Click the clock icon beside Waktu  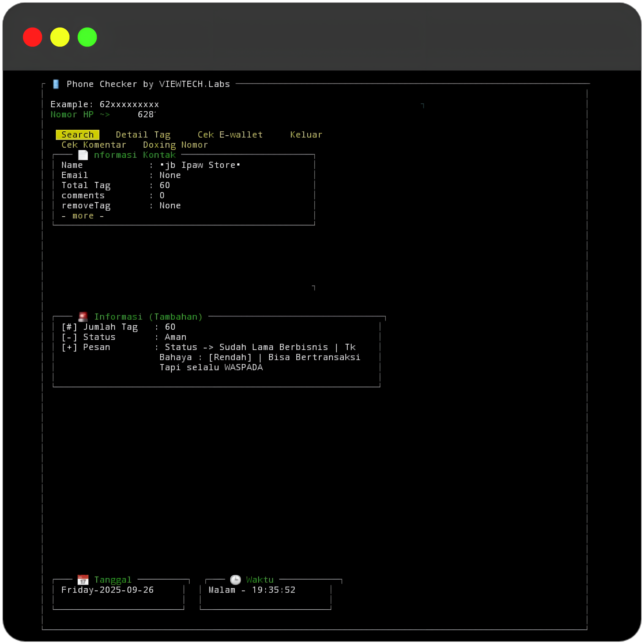click(x=235, y=580)
